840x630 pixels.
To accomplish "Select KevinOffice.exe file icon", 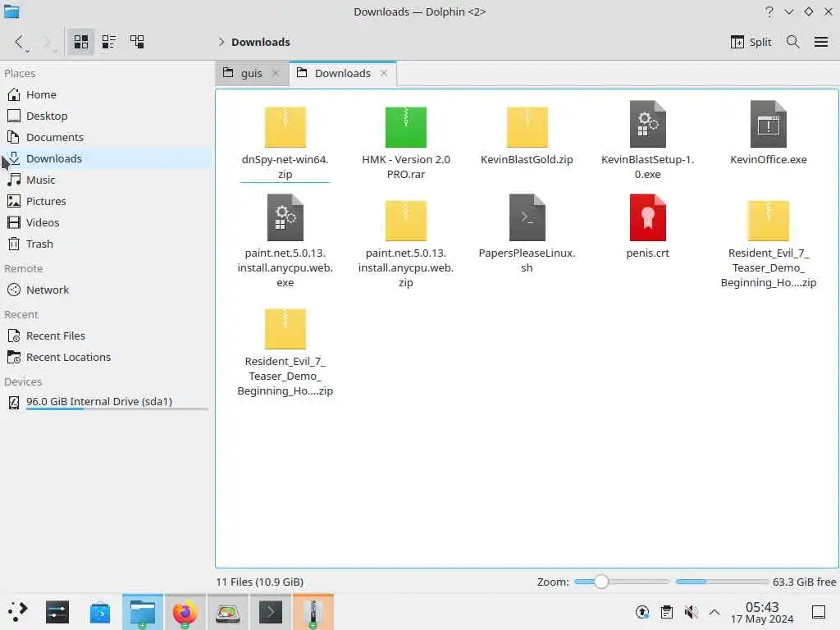I will click(768, 125).
